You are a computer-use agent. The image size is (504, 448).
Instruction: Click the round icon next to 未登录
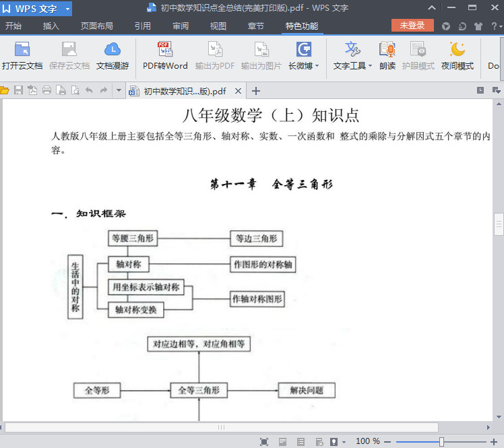pos(446,26)
